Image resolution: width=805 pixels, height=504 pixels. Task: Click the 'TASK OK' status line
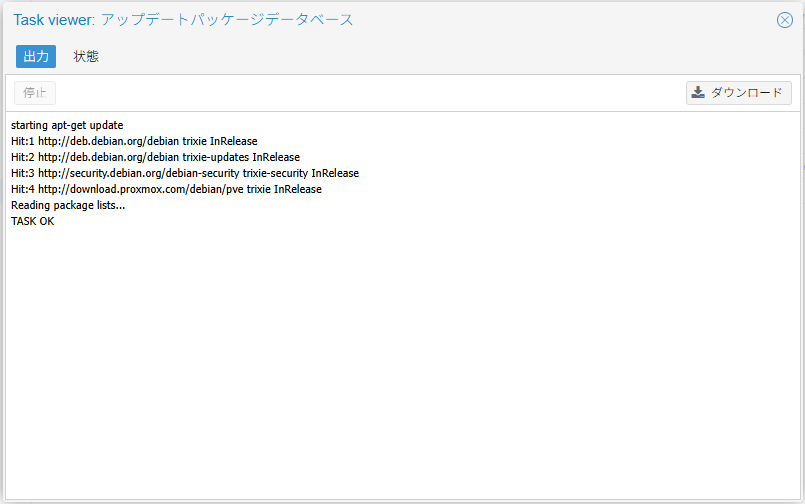point(33,221)
